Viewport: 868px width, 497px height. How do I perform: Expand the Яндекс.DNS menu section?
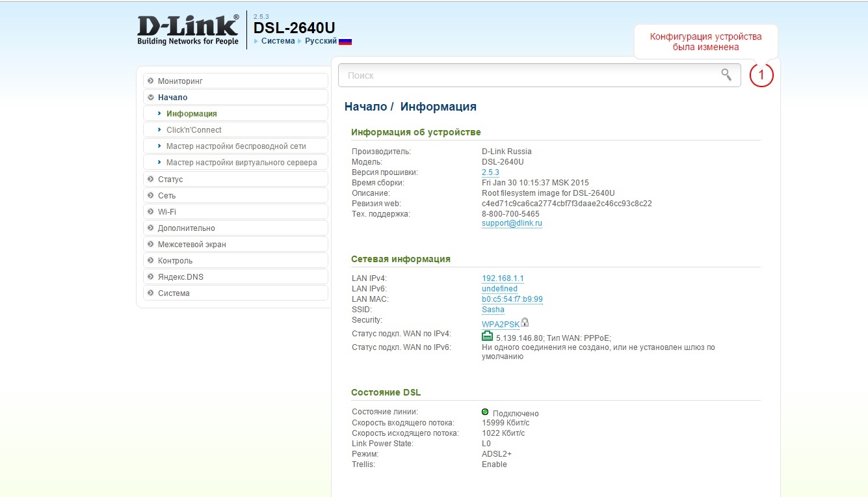pyautogui.click(x=235, y=277)
